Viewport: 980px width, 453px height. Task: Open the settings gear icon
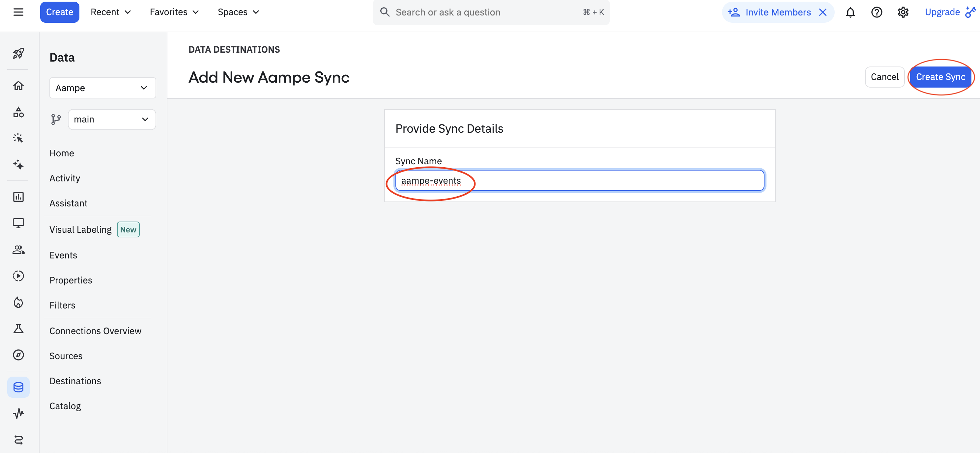click(x=903, y=12)
